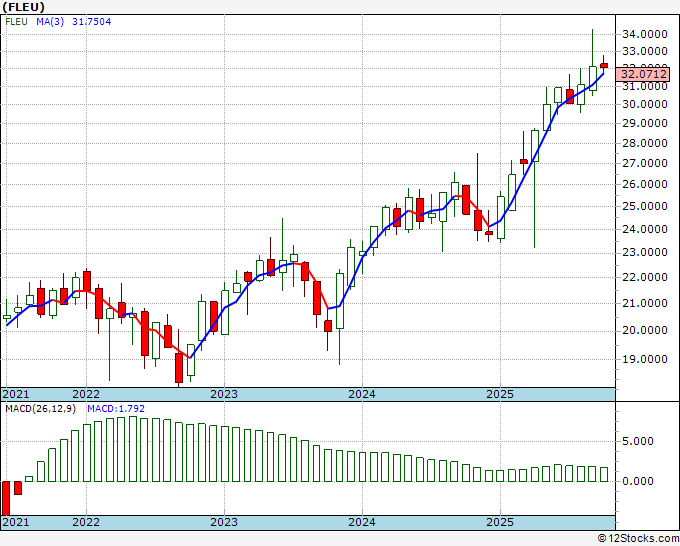Click 2022 on the MACD timeline
Viewport: 680px width, 546px height.
pos(86,522)
